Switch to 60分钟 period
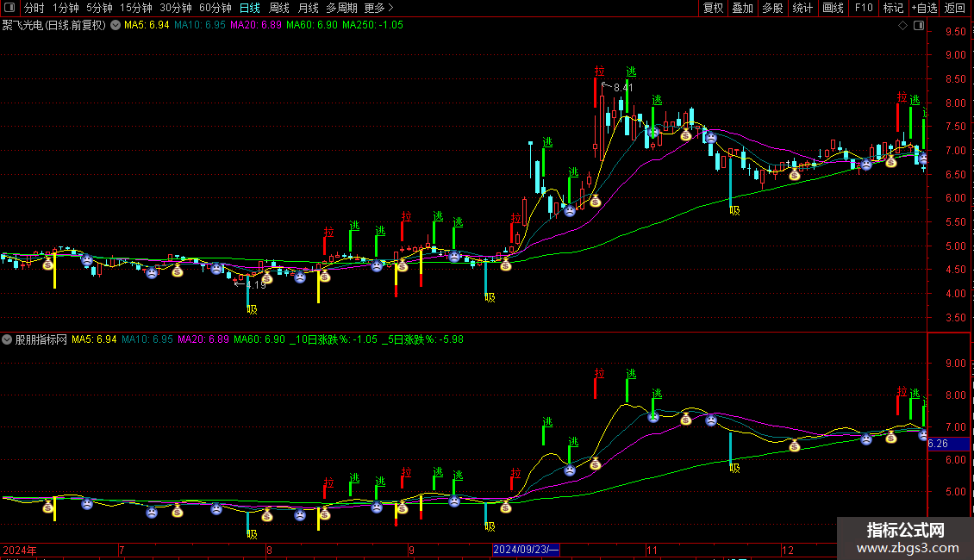 click(215, 8)
